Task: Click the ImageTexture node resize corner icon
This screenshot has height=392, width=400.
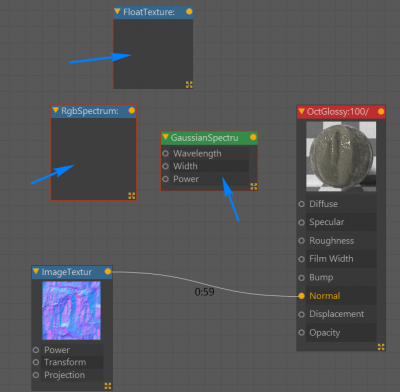Action: click(x=108, y=386)
